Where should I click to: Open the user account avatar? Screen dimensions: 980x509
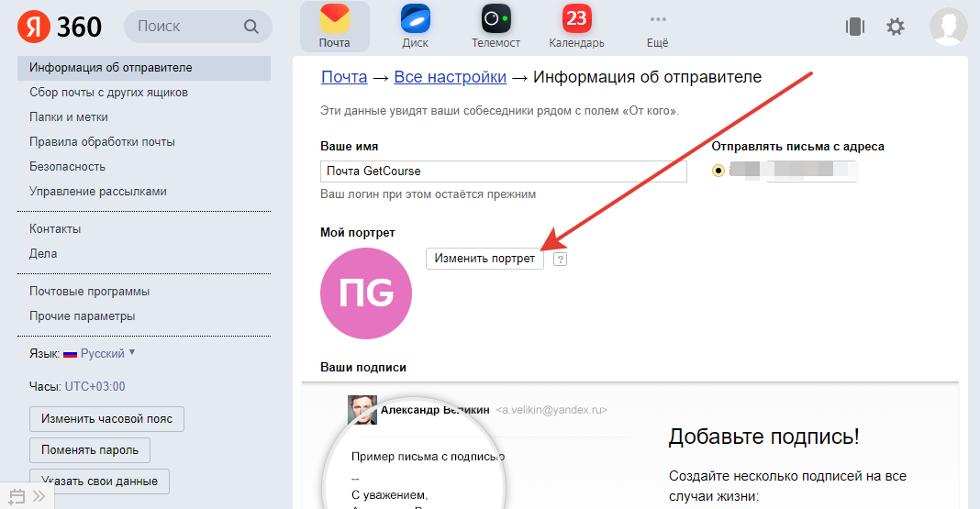[x=948, y=27]
